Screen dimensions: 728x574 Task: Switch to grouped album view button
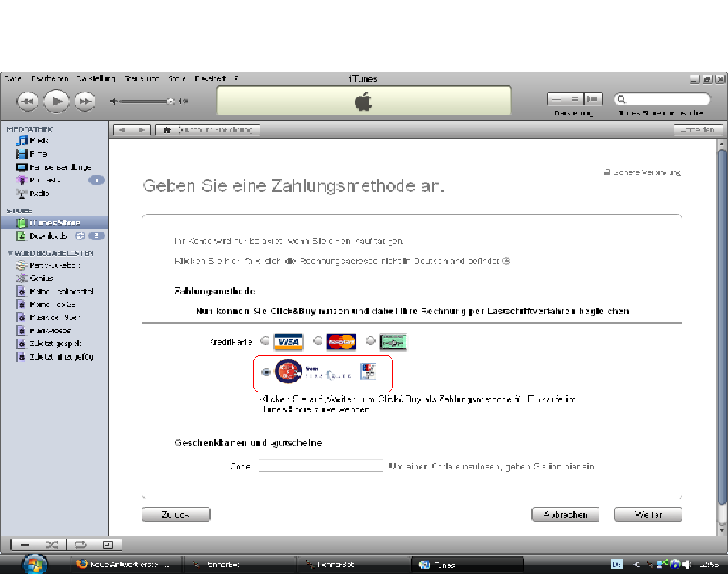point(574,99)
